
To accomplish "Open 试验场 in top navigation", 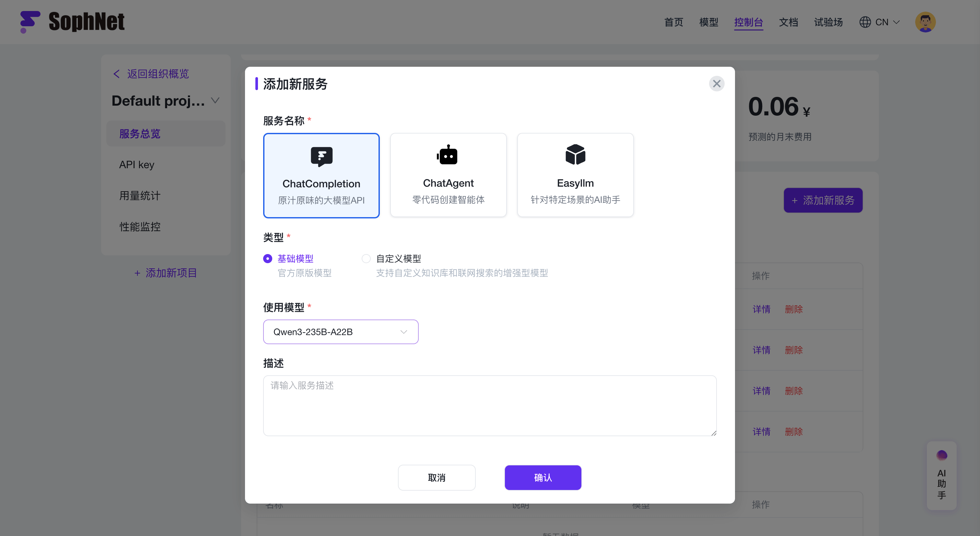I will (828, 22).
